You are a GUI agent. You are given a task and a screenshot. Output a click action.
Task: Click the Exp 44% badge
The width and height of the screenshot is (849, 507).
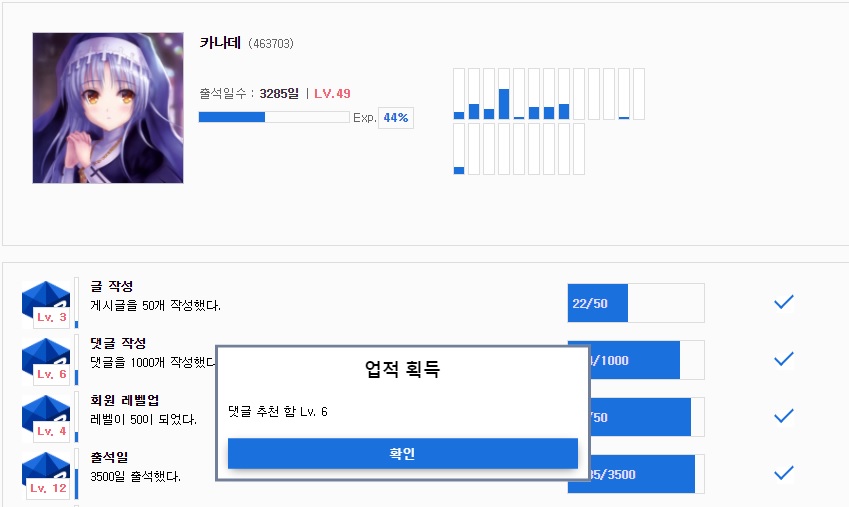(396, 118)
